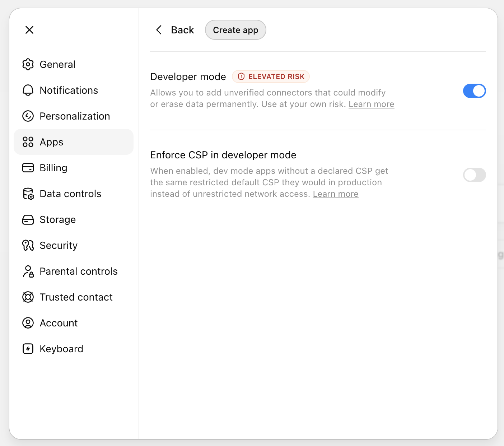Click the Data controls database icon
This screenshot has width=504, height=446.
click(x=28, y=194)
